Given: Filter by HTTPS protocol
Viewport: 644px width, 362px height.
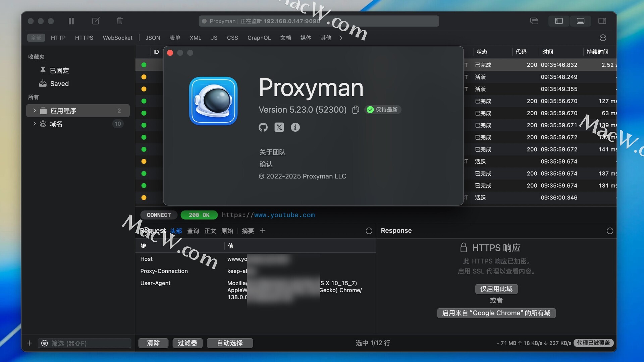Looking at the screenshot, I should 84,38.
